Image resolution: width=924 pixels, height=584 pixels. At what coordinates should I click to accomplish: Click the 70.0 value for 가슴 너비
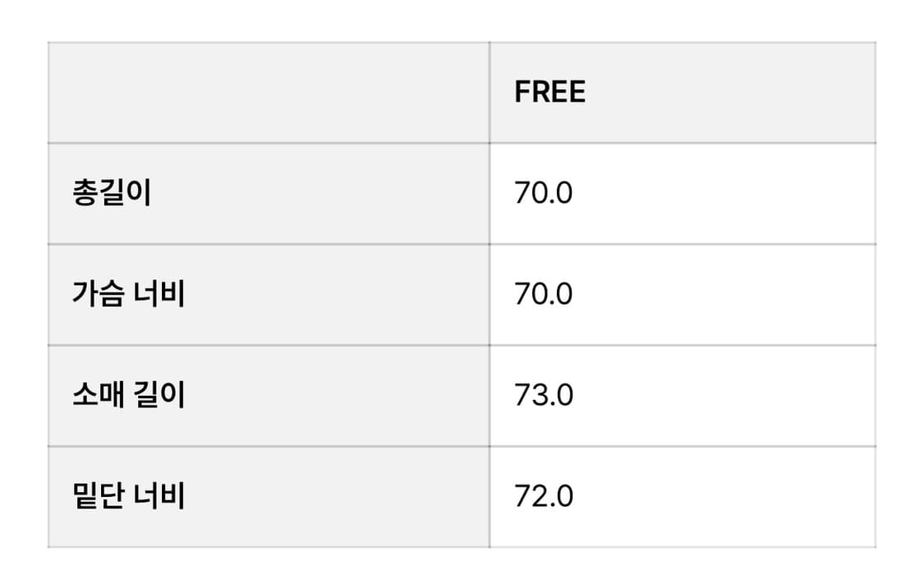point(543,294)
